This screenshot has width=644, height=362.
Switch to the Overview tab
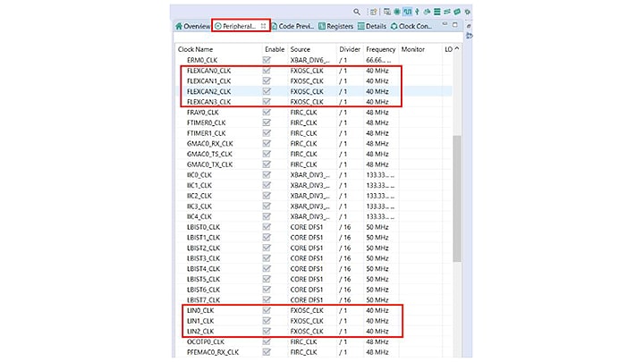point(197,27)
